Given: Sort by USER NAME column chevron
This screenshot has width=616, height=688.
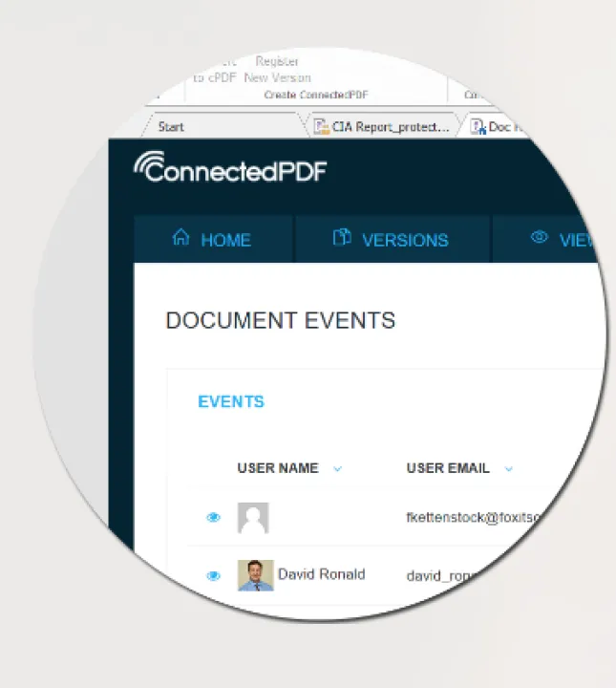Looking at the screenshot, I should pos(337,469).
